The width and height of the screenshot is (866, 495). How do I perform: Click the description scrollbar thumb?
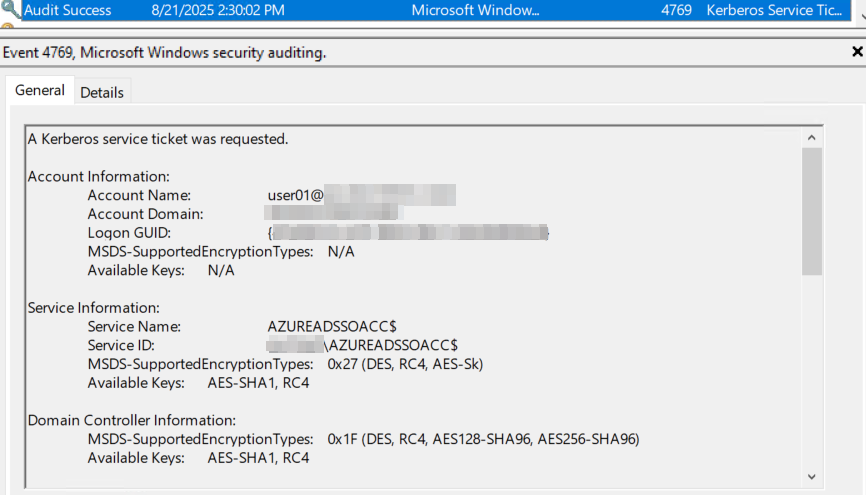[812, 211]
